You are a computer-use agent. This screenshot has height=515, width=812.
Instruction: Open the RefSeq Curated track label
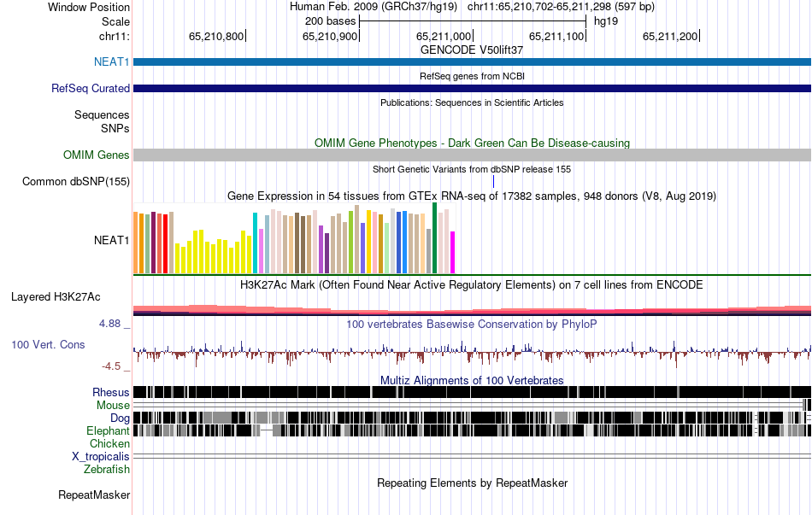[90, 89]
